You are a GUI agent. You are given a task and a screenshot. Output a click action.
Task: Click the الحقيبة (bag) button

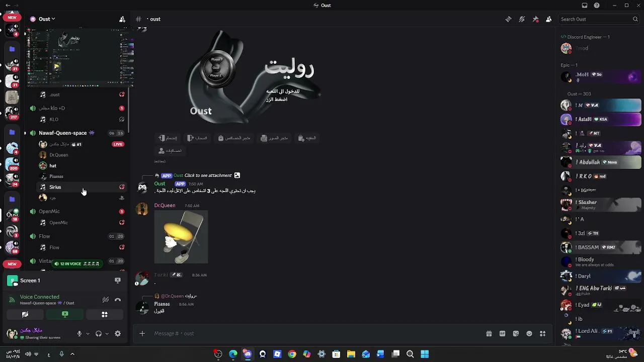click(x=307, y=138)
